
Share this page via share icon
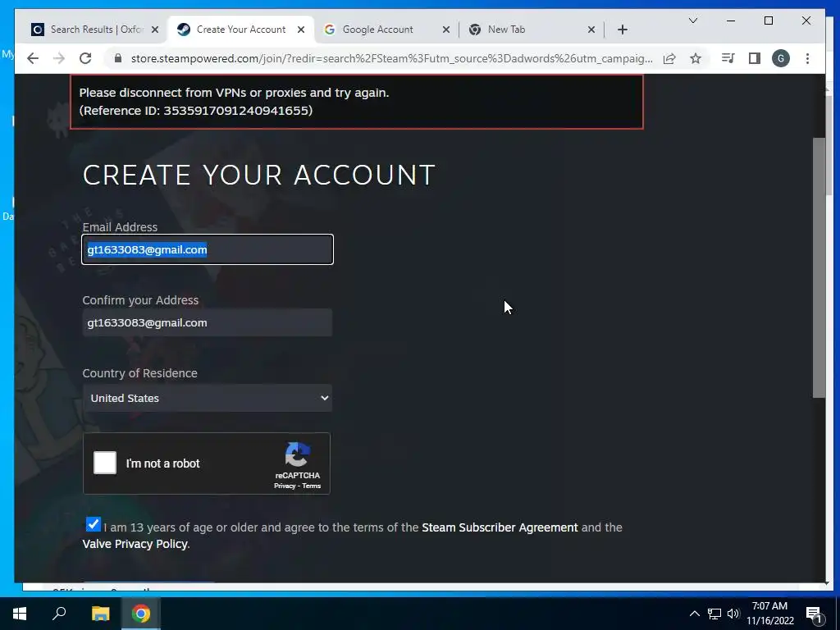tap(669, 58)
